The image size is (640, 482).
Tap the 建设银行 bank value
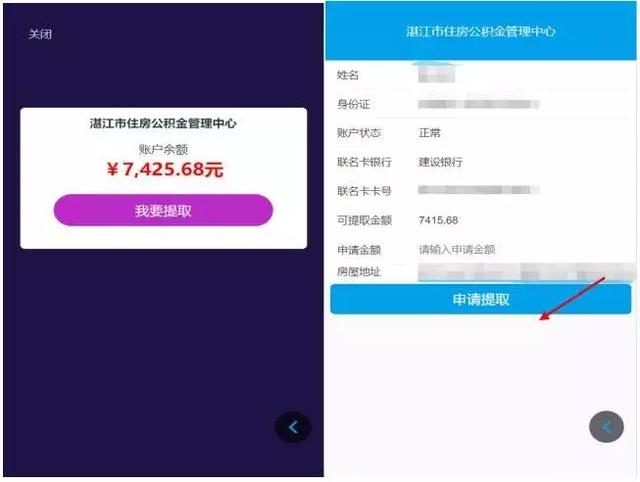(x=440, y=162)
